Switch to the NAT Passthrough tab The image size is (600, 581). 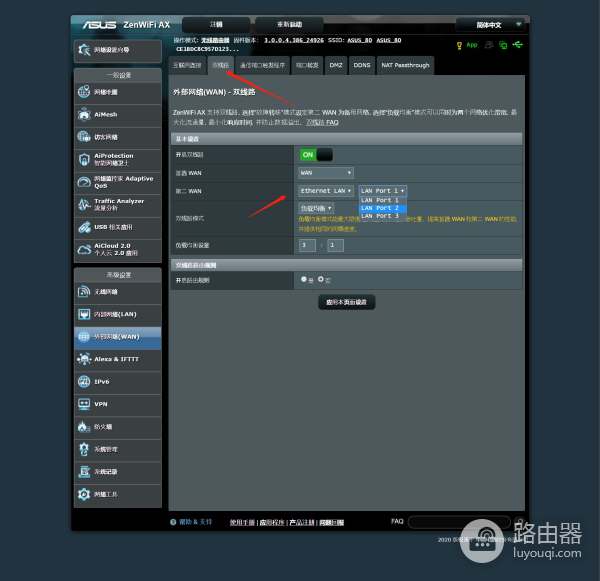tap(405, 65)
